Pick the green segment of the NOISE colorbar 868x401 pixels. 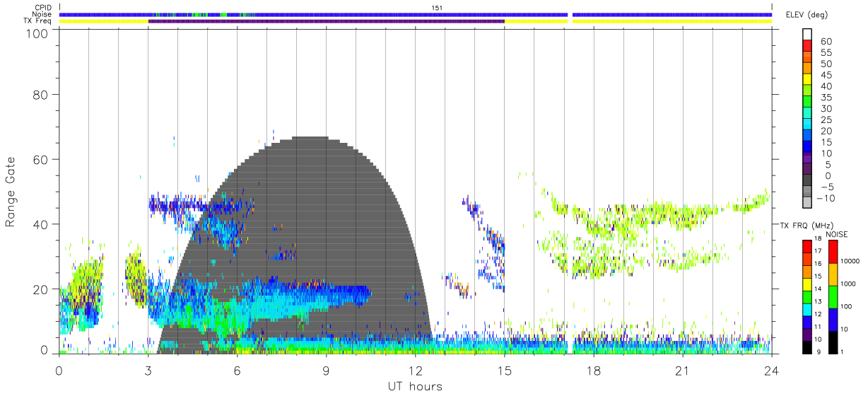pos(833,297)
